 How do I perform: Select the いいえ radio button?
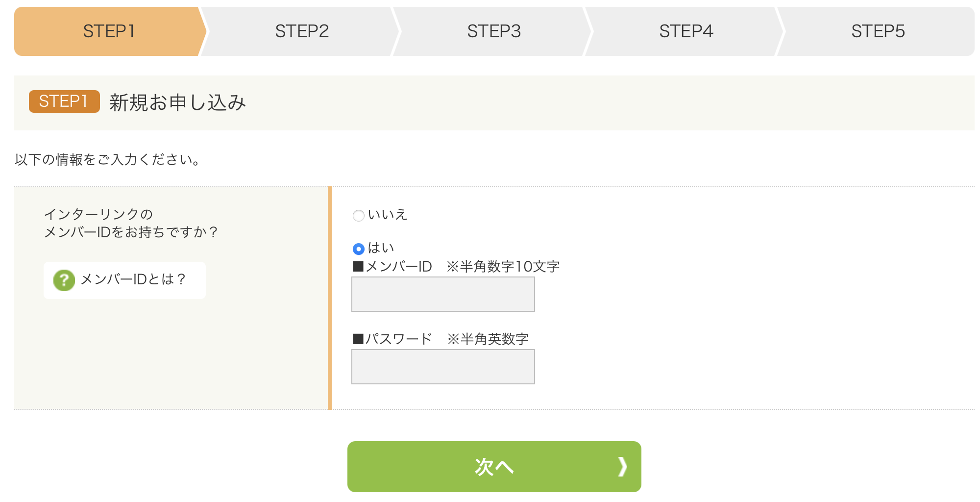[x=359, y=216]
